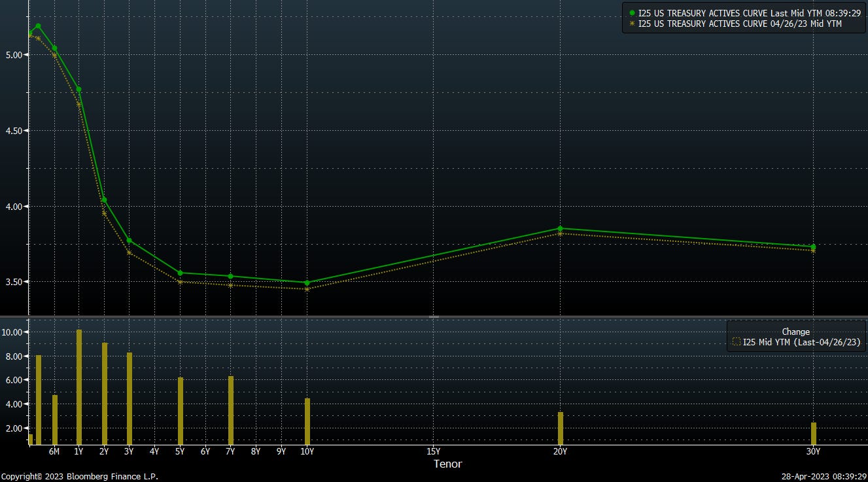Click green curve data point at 10Y

click(307, 283)
